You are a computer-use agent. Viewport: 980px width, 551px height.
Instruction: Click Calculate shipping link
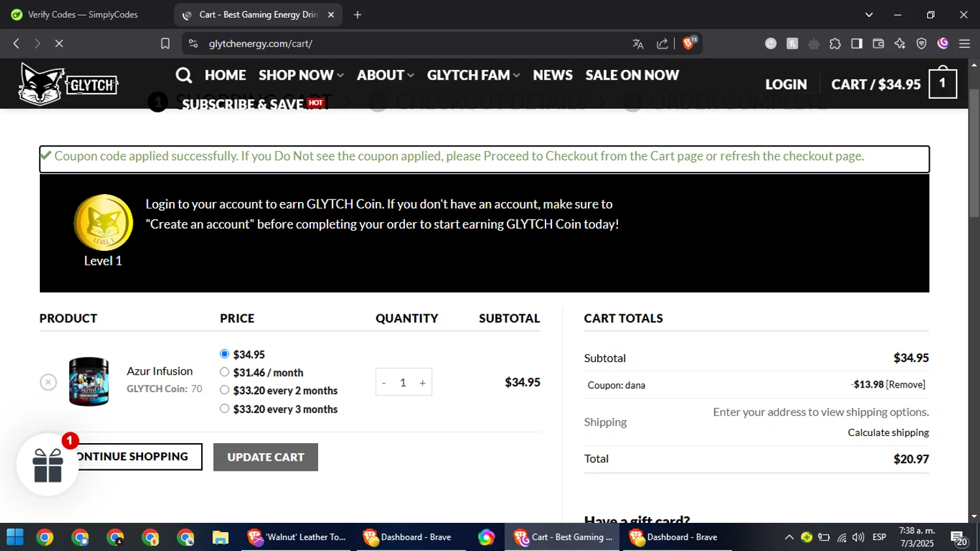[x=888, y=432]
